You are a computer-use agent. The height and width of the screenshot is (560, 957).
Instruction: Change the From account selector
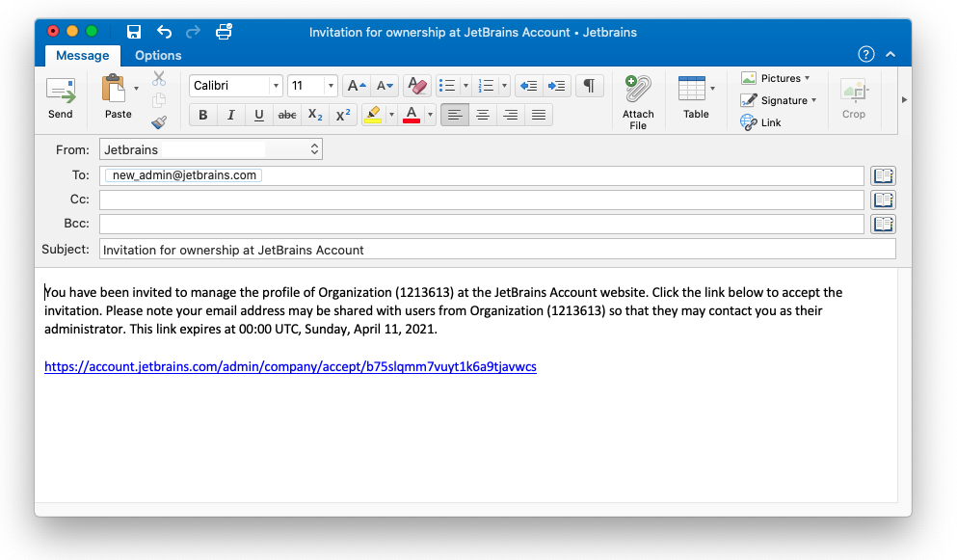click(x=211, y=149)
